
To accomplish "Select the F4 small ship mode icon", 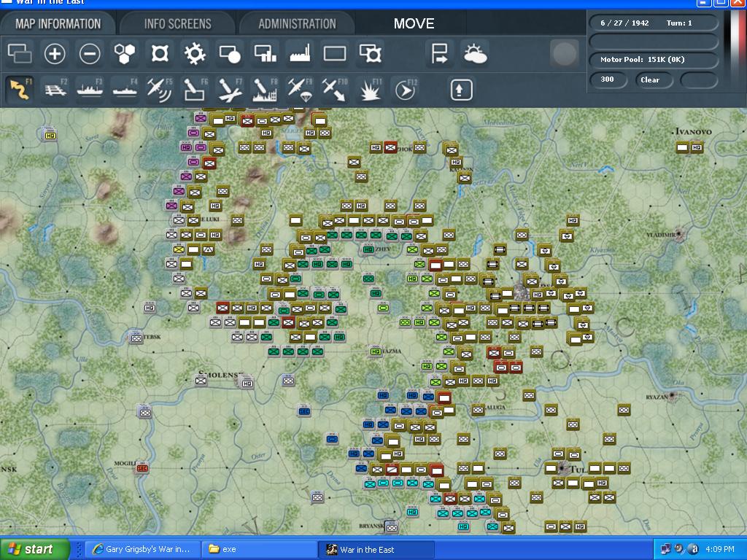I will 125,90.
